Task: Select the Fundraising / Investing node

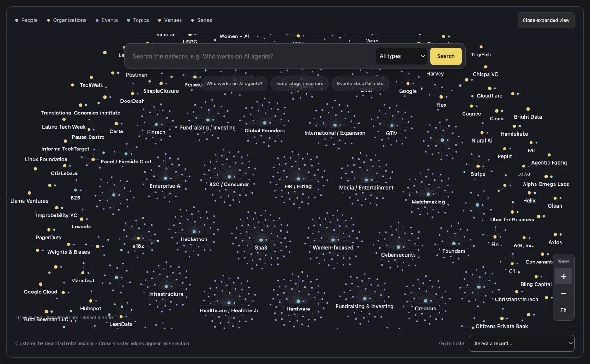Action: click(208, 120)
